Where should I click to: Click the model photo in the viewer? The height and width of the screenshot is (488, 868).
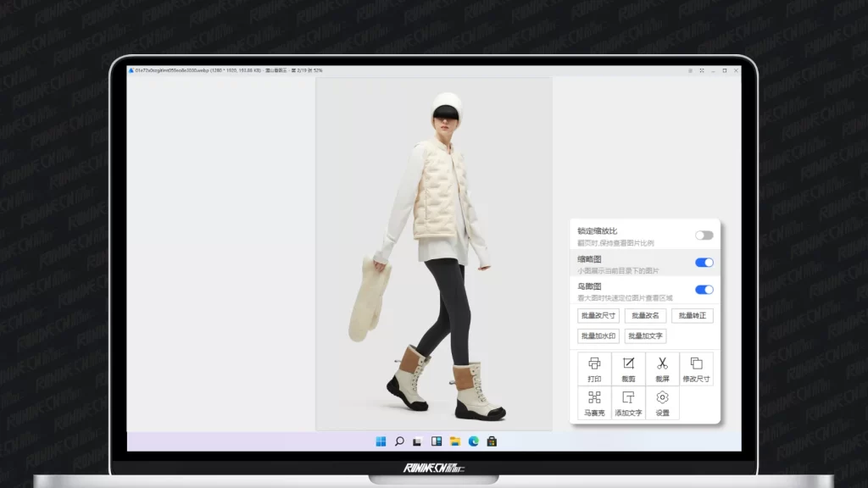(434, 254)
